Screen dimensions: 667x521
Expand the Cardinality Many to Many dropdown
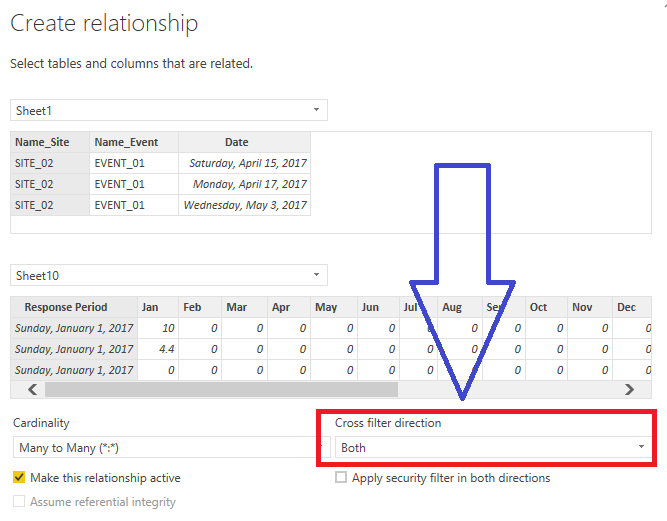click(158, 447)
